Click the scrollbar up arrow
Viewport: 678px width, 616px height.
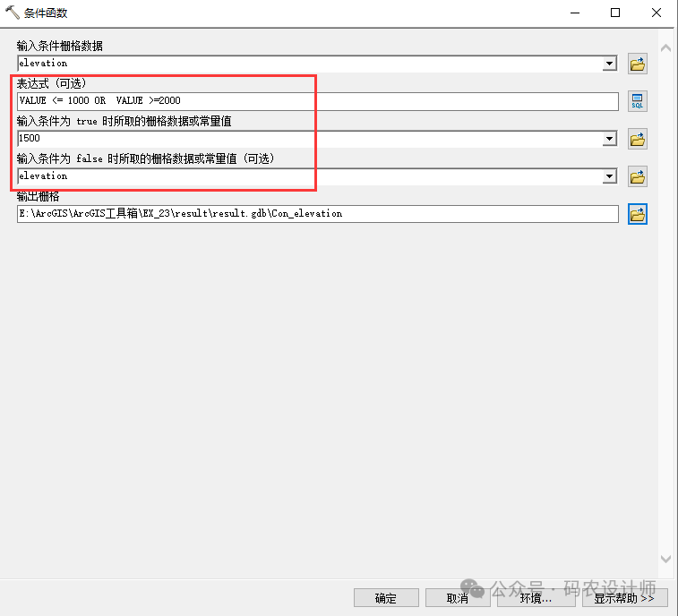(665, 47)
